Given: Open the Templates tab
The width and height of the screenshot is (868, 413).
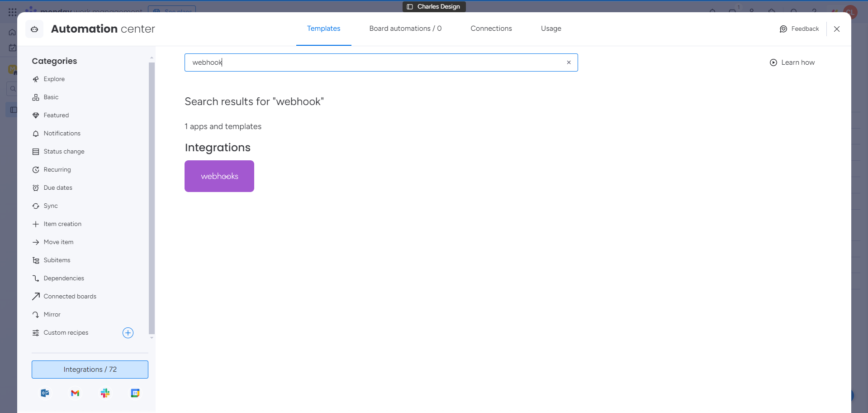Looking at the screenshot, I should coord(323,29).
